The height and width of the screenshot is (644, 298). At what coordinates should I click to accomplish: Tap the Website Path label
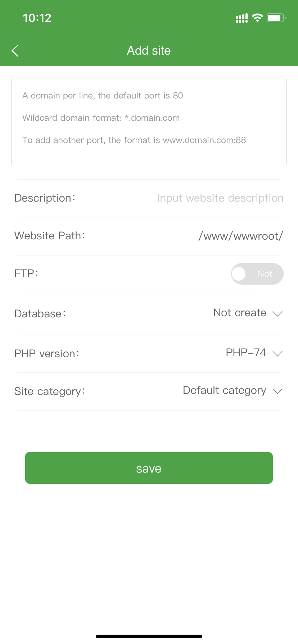[50, 236]
